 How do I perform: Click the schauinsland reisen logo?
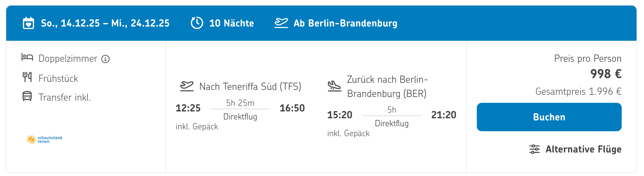point(44,140)
